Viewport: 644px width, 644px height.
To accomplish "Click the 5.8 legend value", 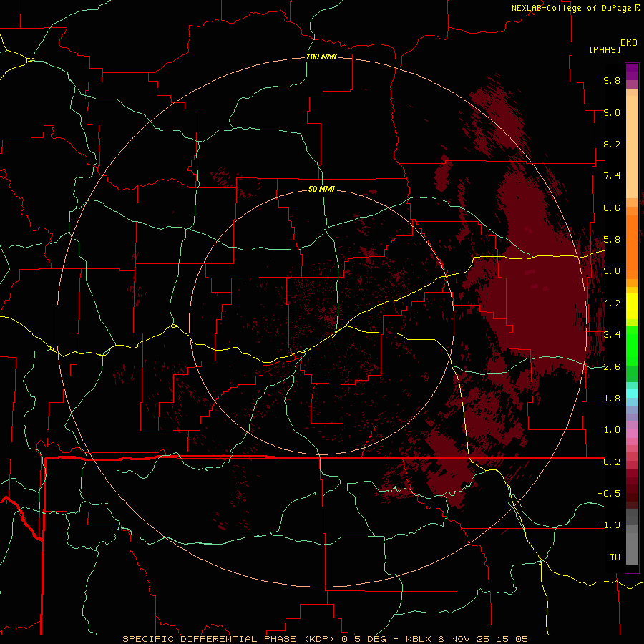I will click(x=612, y=240).
